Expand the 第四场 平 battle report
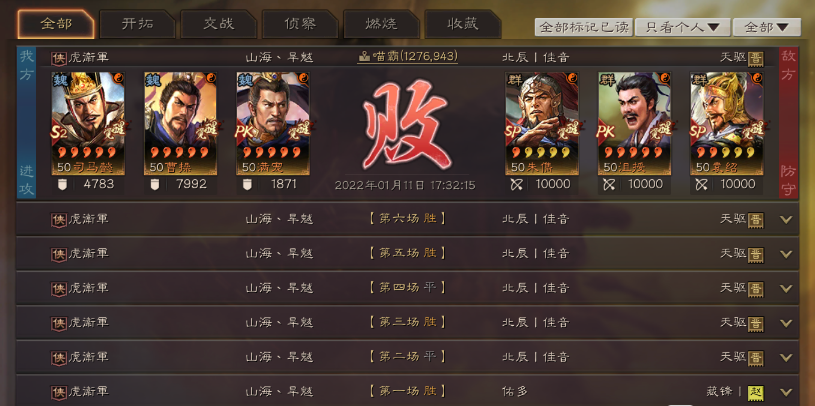The image size is (815, 406). pos(786,289)
